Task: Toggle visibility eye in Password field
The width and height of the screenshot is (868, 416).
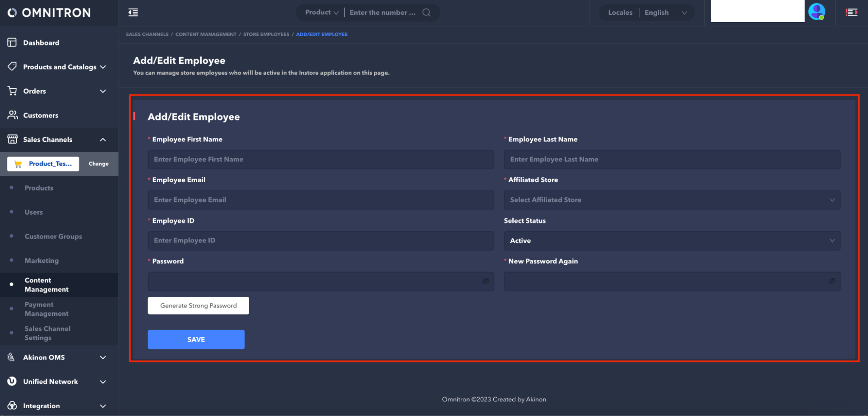Action: 486,281
